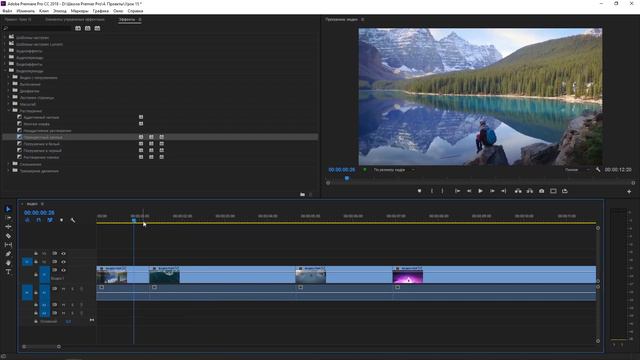640x360 pixels.
Task: Create a new custom bin in Effects panel
Action: pos(302,195)
